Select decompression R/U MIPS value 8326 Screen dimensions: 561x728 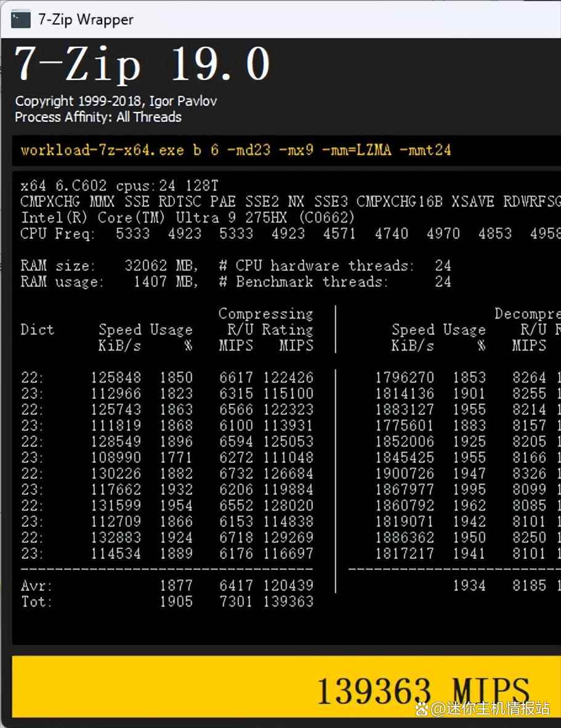coord(530,474)
